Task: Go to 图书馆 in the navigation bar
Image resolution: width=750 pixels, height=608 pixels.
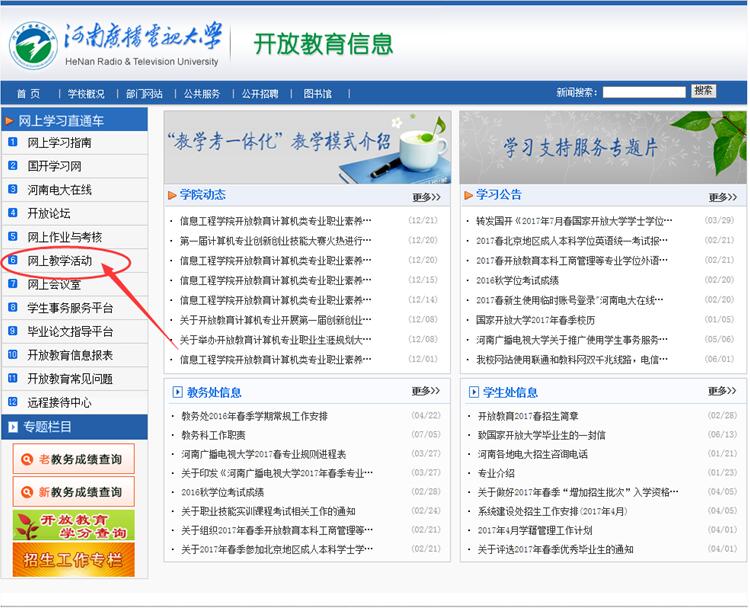Action: (317, 94)
